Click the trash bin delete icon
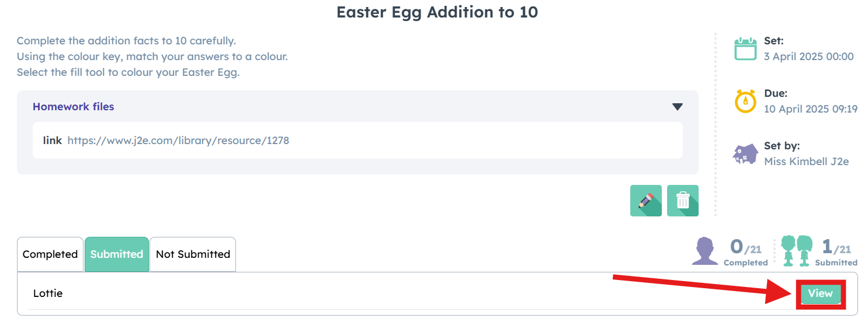The image size is (868, 322). point(683,201)
